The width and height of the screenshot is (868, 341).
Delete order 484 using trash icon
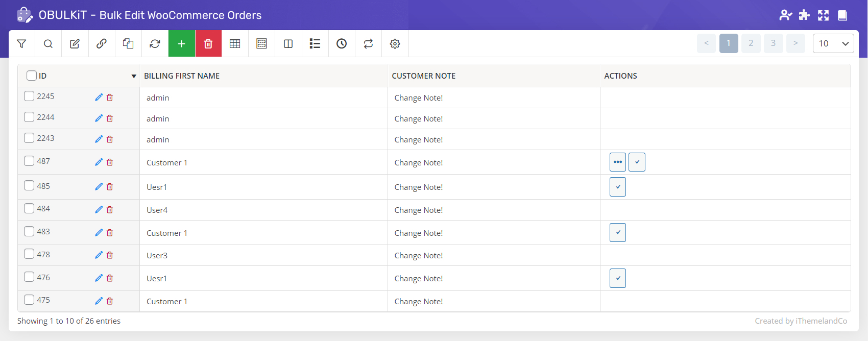click(110, 210)
